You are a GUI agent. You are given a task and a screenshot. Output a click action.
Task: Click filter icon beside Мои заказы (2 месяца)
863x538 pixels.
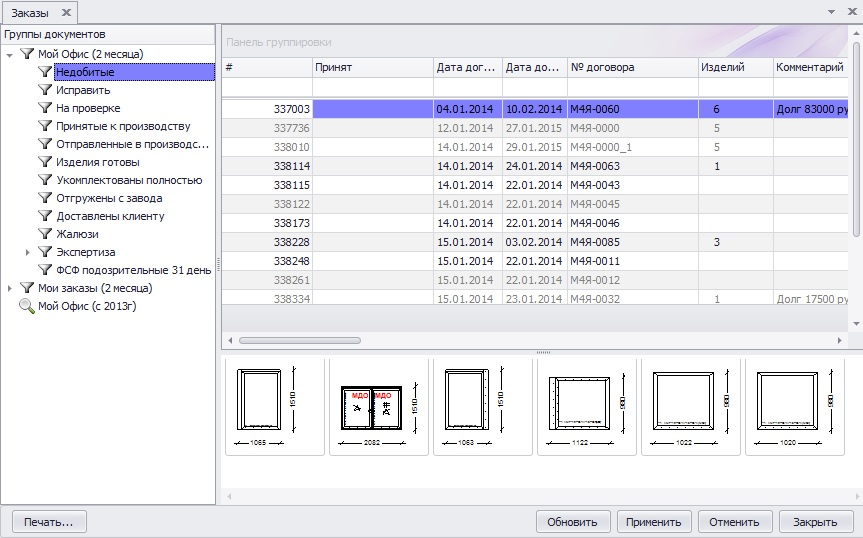click(x=27, y=288)
